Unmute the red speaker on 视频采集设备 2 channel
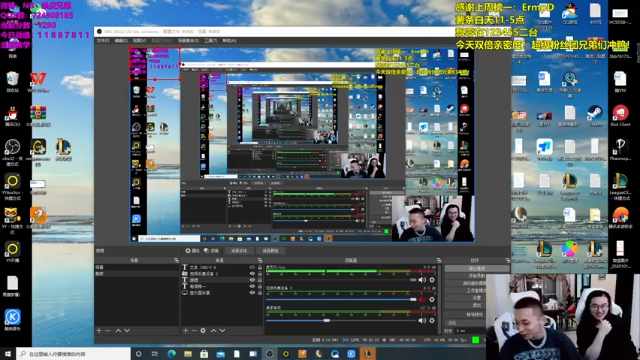 (x=422, y=299)
